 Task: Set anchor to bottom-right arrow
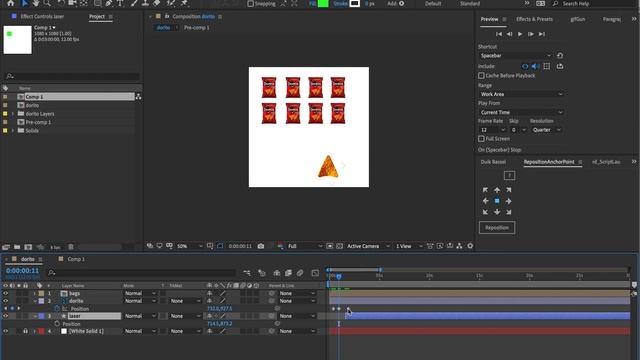(509, 212)
